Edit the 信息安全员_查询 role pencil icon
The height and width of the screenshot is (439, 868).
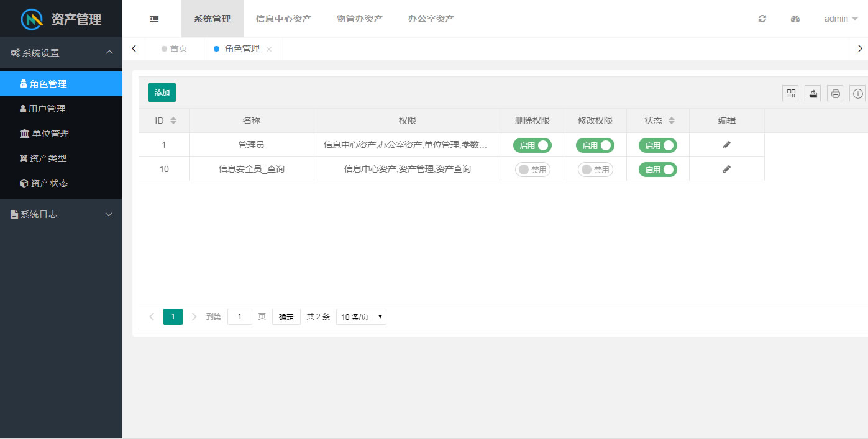click(726, 169)
